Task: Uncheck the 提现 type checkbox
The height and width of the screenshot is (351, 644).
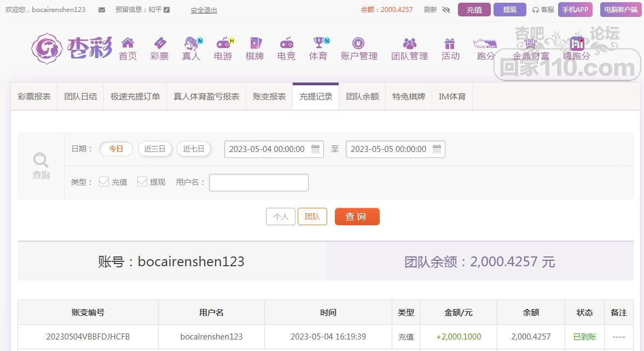Action: tap(142, 182)
